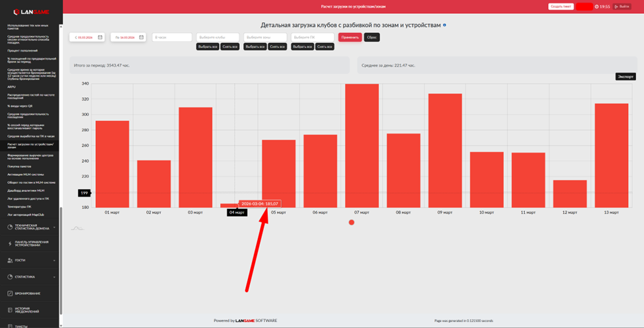Open the 'Выберите зоны' dropdown
644x328 pixels.
point(264,38)
